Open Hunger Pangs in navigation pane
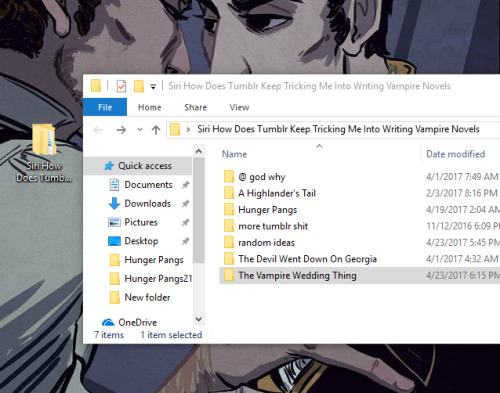 coord(154,260)
